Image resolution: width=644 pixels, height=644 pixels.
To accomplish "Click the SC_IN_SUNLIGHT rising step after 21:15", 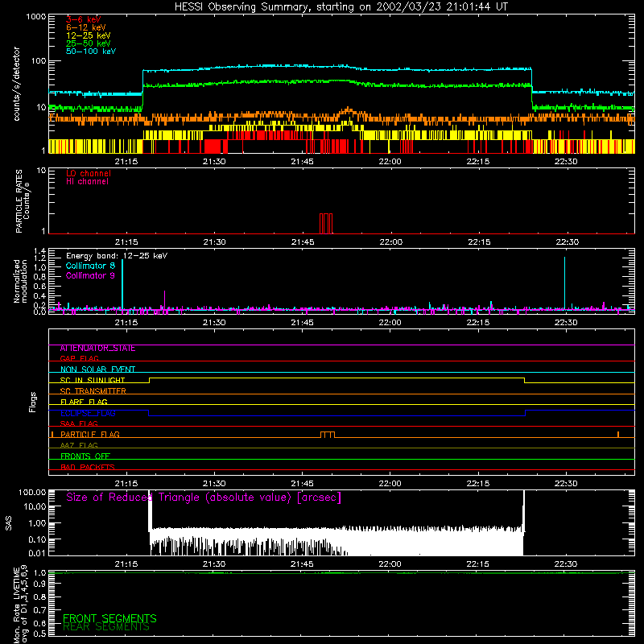I will (x=149, y=380).
